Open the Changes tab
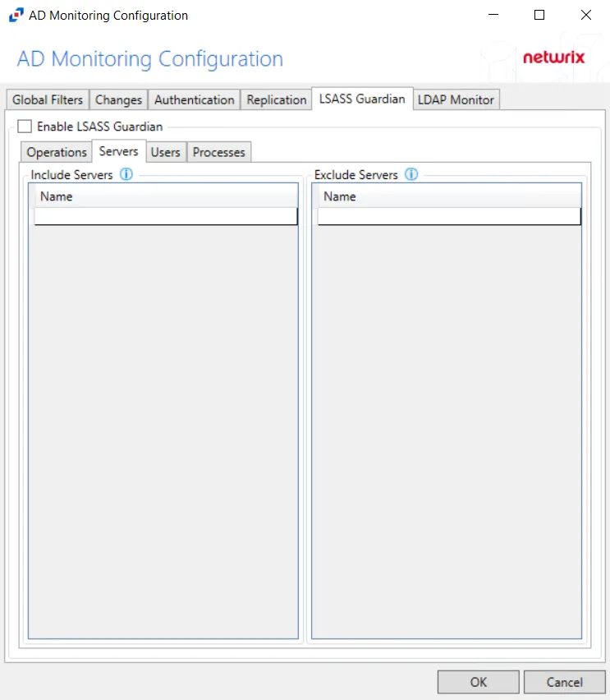Screen dimensions: 610x700 coord(118,99)
